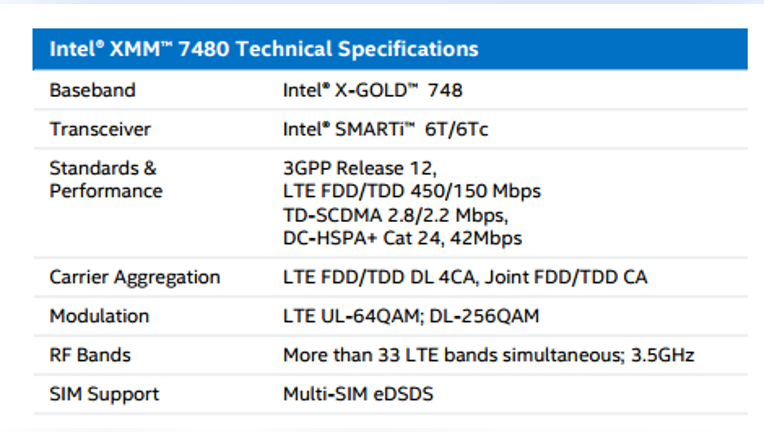This screenshot has height=432, width=764.
Task: Click the LTE FDD/TDD 450/150 Mbps line
Action: 412,191
